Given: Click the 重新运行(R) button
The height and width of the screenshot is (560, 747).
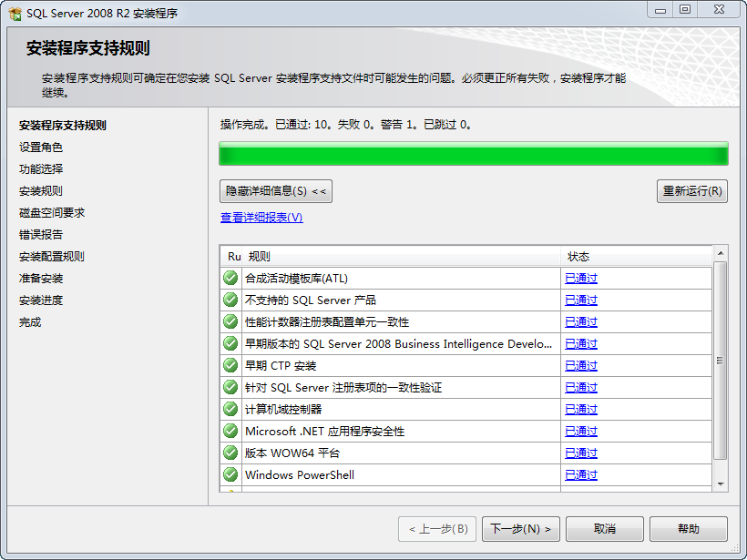Looking at the screenshot, I should pyautogui.click(x=692, y=191).
